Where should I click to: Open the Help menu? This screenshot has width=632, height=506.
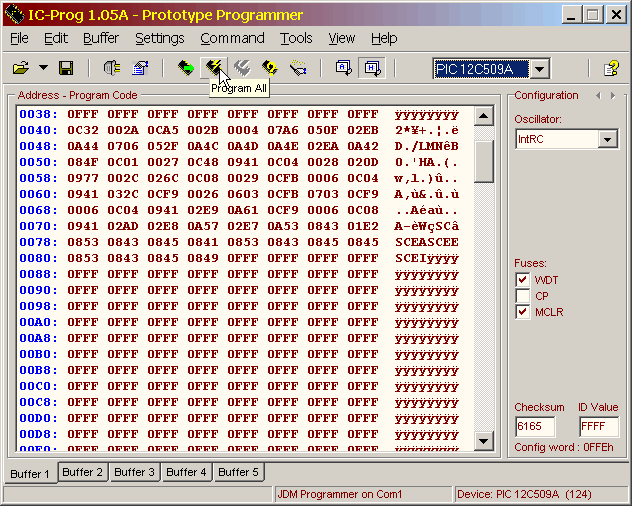click(384, 38)
